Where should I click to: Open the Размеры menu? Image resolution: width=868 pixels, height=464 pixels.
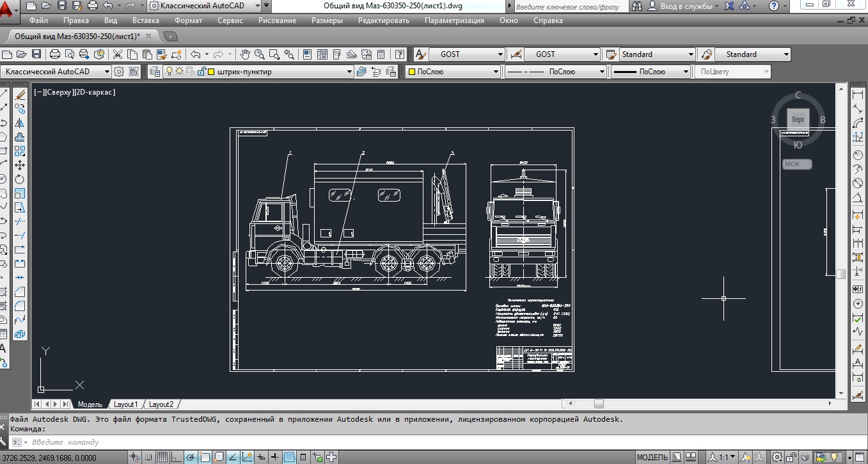pyautogui.click(x=327, y=20)
